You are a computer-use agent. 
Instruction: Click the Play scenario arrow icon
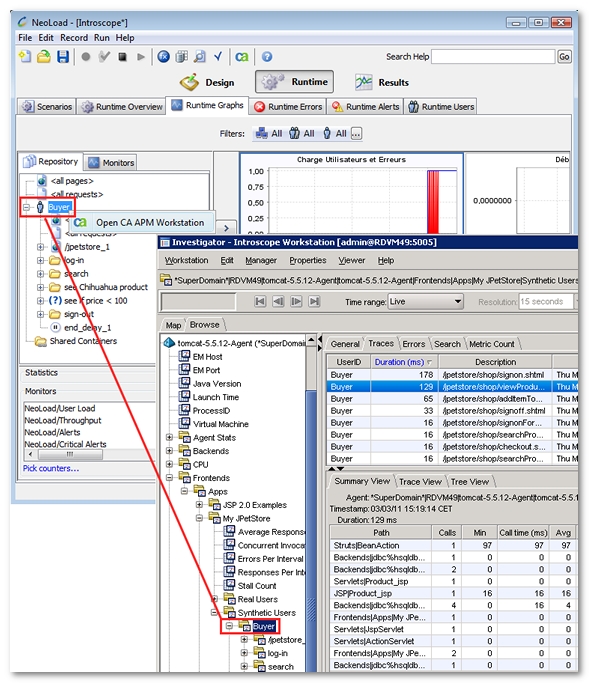point(140,57)
